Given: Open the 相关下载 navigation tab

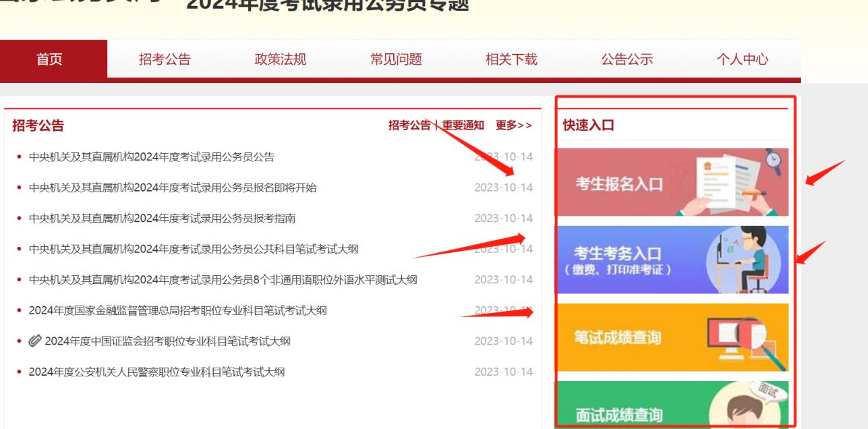Looking at the screenshot, I should coord(511,59).
